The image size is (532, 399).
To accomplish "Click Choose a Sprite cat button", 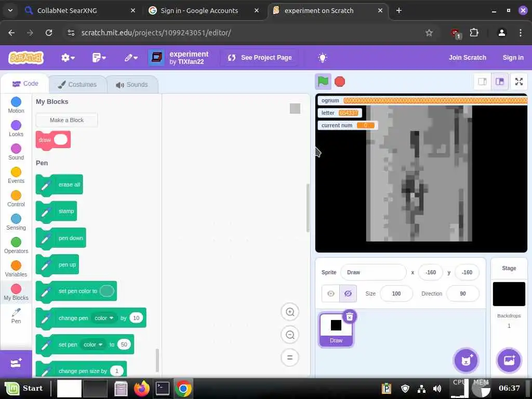I will (x=466, y=361).
